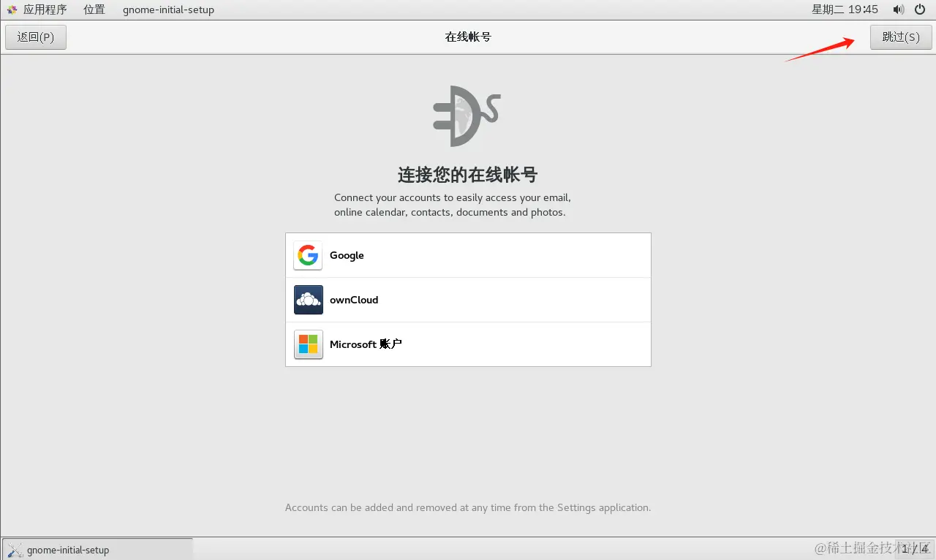The height and width of the screenshot is (560, 936).
Task: Click the taskbar gnome-initial-setup tools icon
Action: click(15, 550)
